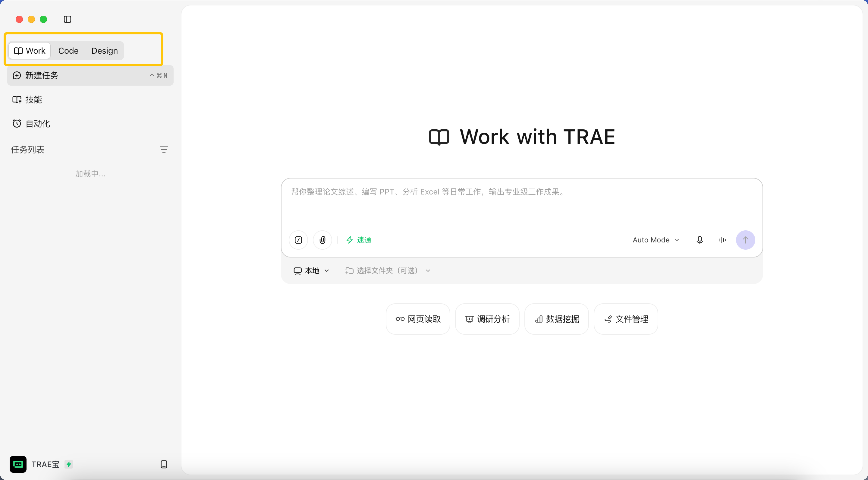Open the task list filter icon
This screenshot has height=480, width=868.
(x=164, y=149)
